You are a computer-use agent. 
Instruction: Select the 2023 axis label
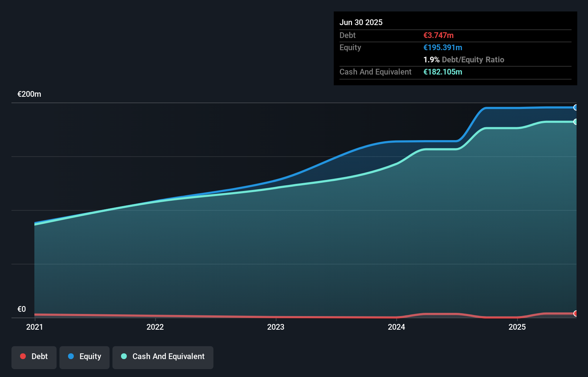(276, 327)
